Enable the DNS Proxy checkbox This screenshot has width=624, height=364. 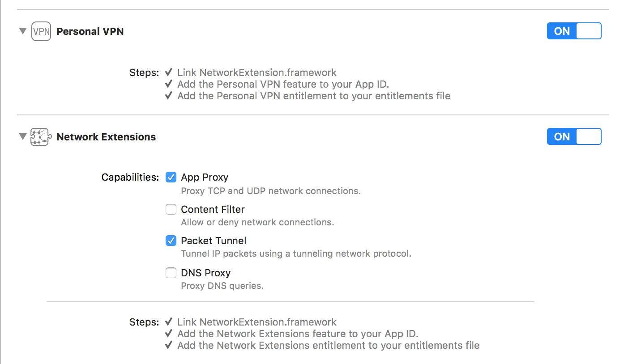pos(171,273)
